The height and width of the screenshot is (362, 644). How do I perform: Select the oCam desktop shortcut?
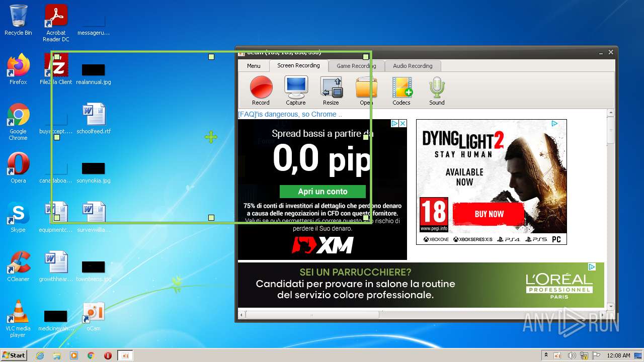(x=93, y=317)
